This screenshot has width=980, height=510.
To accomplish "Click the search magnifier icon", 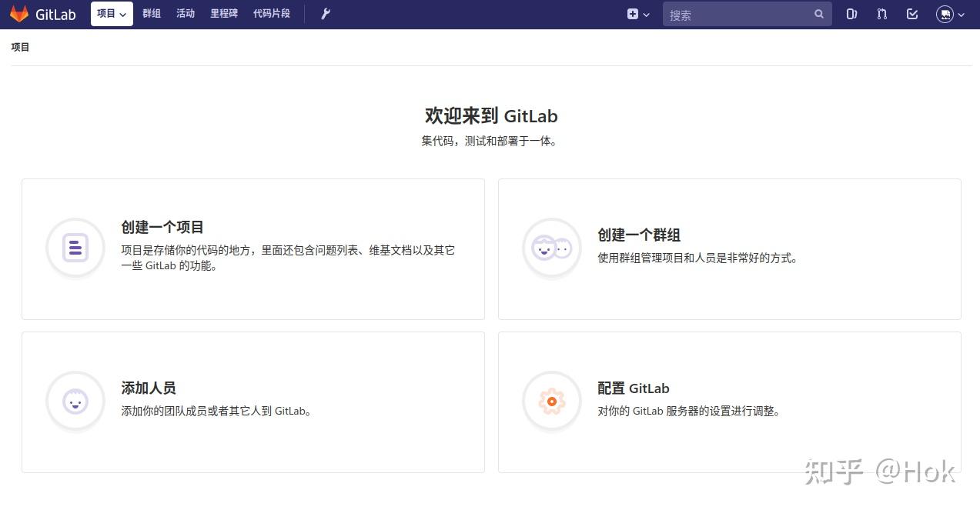I will [x=818, y=13].
